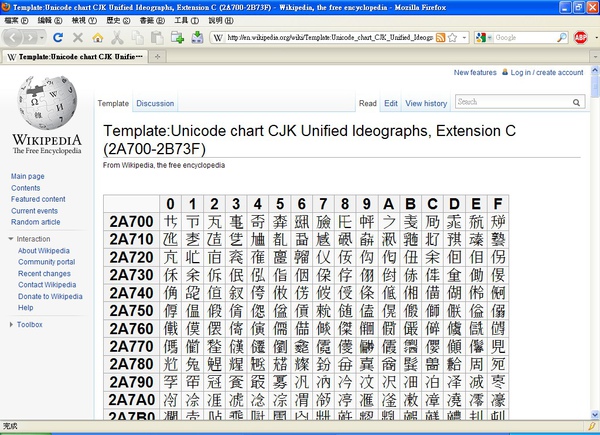Image resolution: width=600 pixels, height=435 pixels.
Task: Open the Log in / create account link
Action: tap(547, 72)
